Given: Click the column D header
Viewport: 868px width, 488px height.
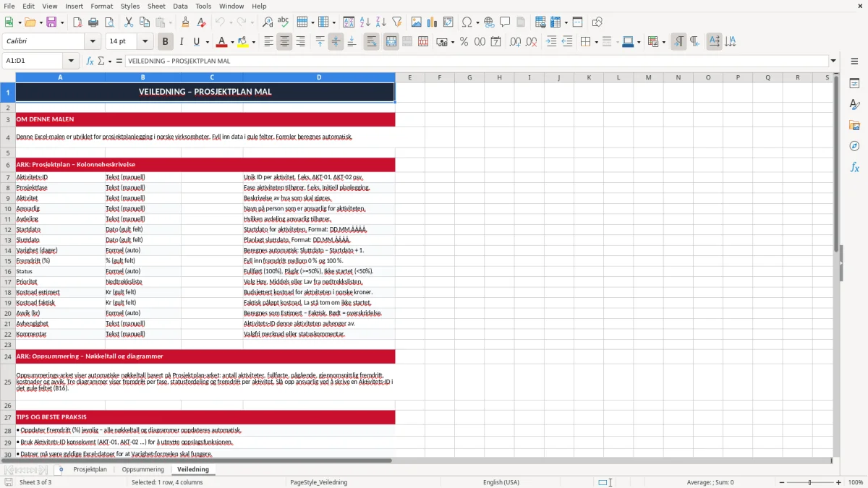Looking at the screenshot, I should click(319, 77).
